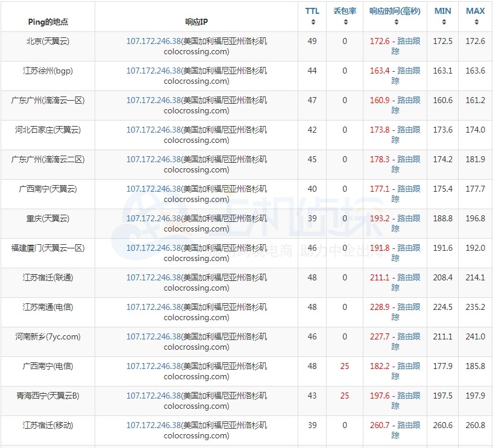Click sort arrows under 丢包率 header
This screenshot has width=493, height=448.
345,22
